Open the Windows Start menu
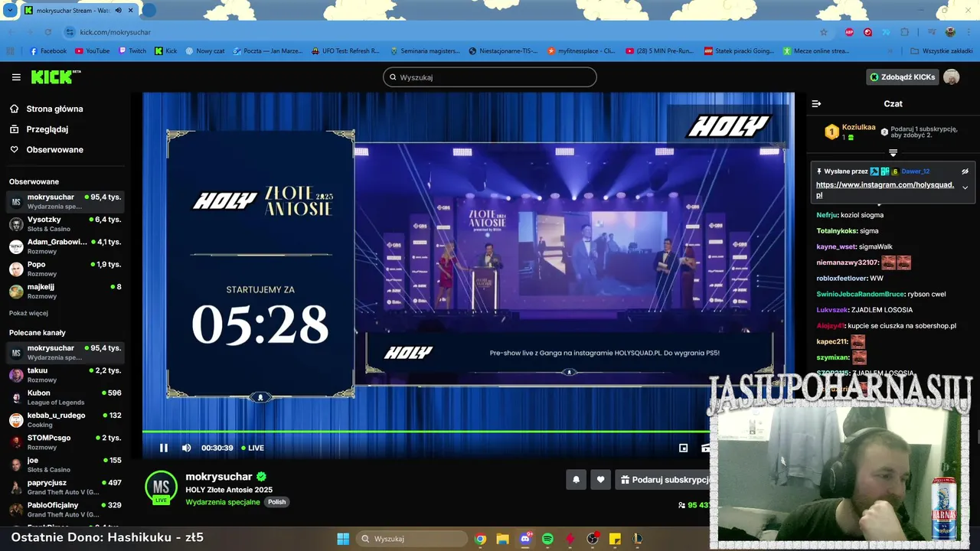The height and width of the screenshot is (551, 980). click(x=343, y=539)
